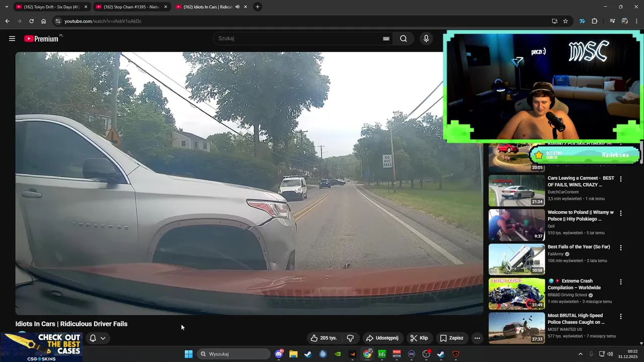The width and height of the screenshot is (644, 362).
Task: Open the video title Idiots In Cars text
Action: coord(71,324)
